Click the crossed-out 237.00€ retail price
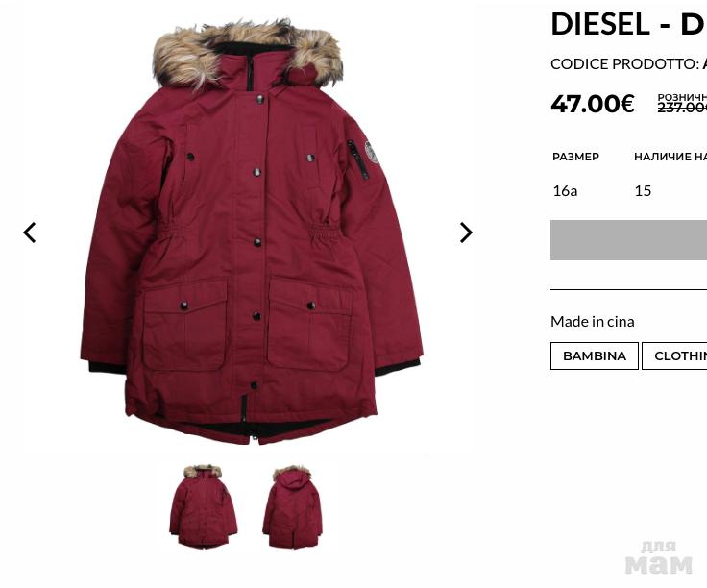This screenshot has width=707, height=588. pos(682,108)
